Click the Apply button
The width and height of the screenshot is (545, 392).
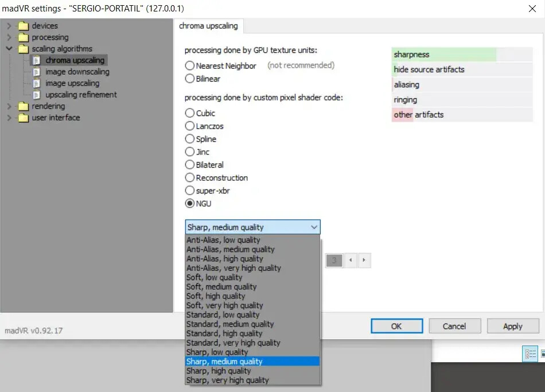coord(513,326)
